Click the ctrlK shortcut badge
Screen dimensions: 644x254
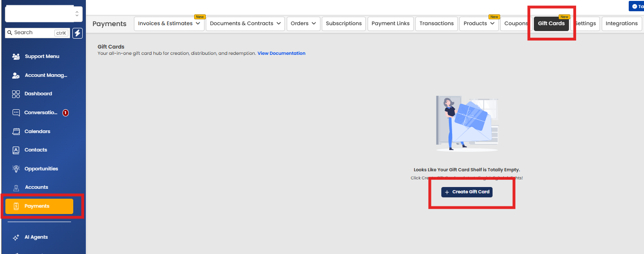pyautogui.click(x=61, y=33)
